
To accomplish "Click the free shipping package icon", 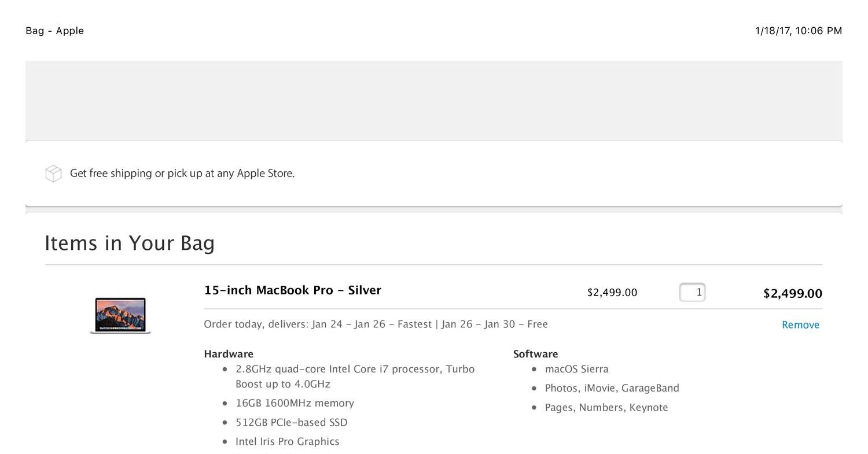I will (53, 173).
